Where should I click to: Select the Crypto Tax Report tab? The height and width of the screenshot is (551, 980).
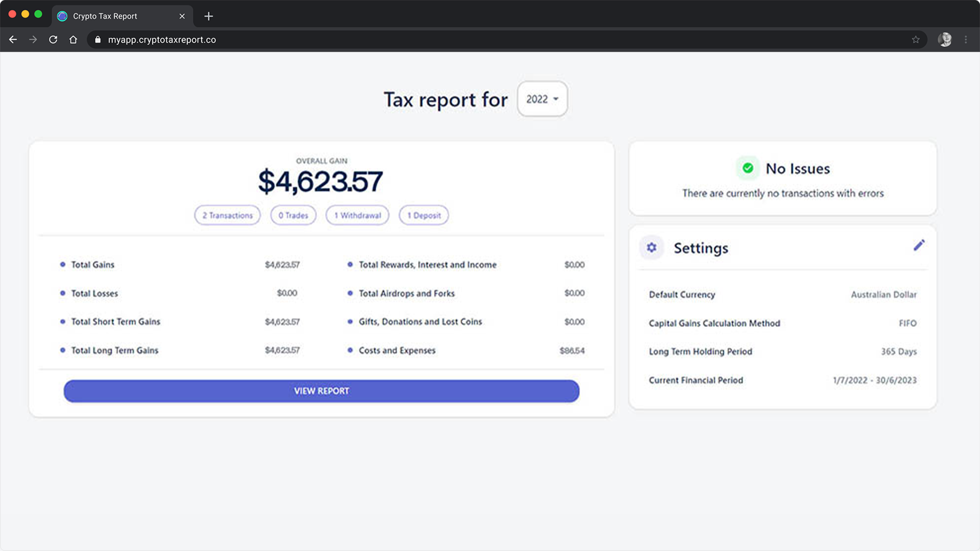(122, 16)
